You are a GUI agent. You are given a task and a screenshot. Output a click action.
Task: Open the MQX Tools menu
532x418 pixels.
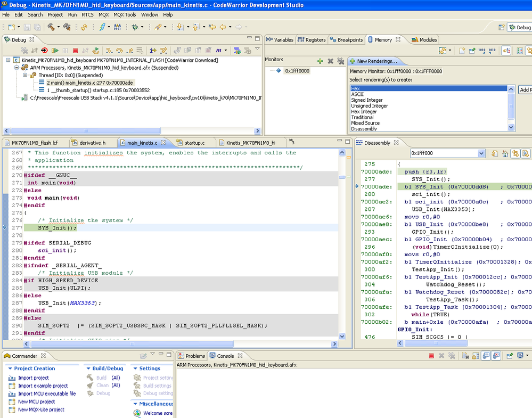125,14
